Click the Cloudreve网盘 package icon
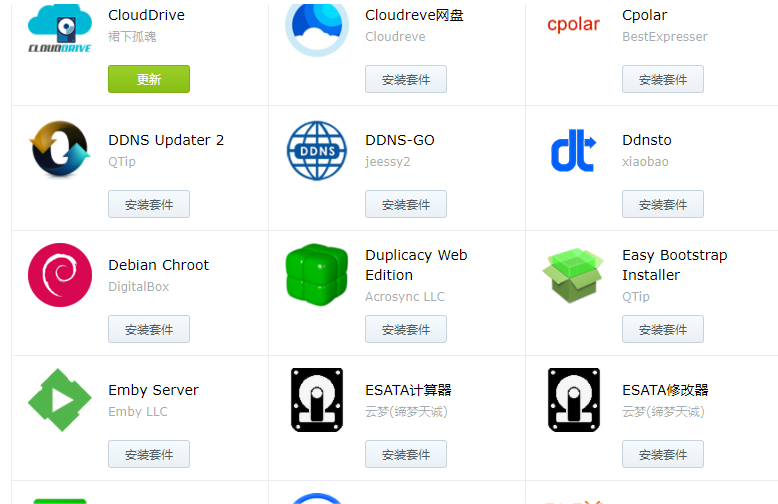 point(317,29)
